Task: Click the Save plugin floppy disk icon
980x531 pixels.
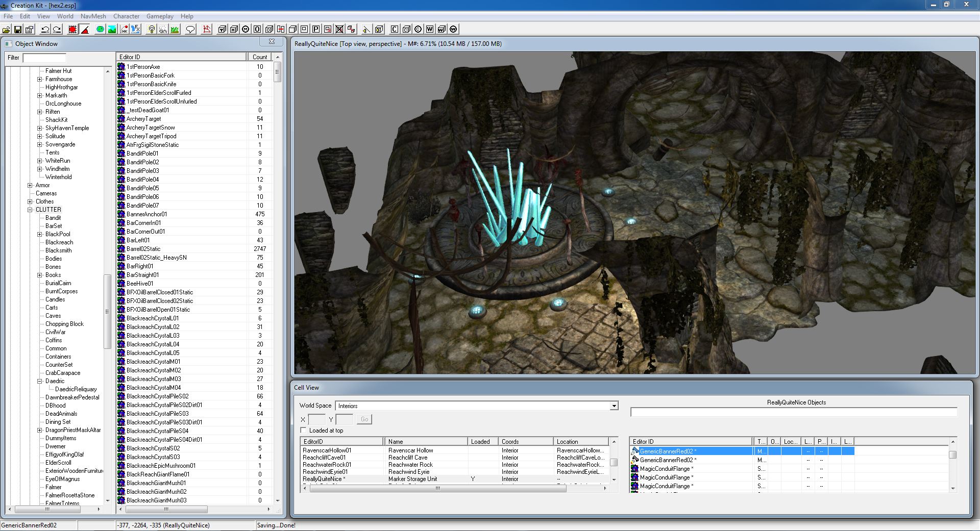Action: (18, 30)
